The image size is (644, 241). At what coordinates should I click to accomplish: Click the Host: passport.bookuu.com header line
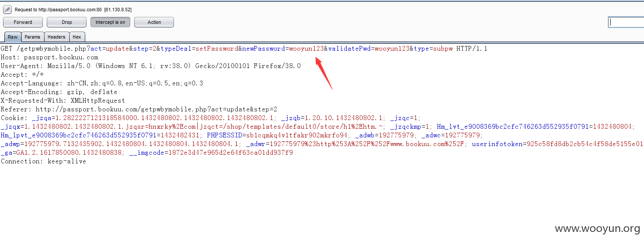(x=49, y=57)
